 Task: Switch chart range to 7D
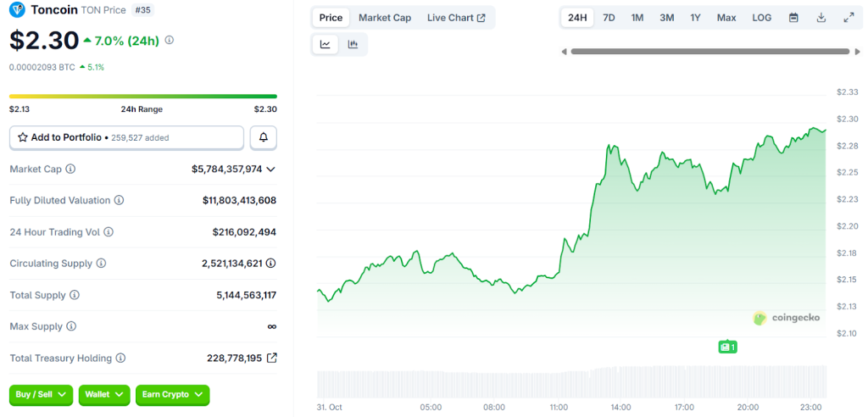point(609,18)
